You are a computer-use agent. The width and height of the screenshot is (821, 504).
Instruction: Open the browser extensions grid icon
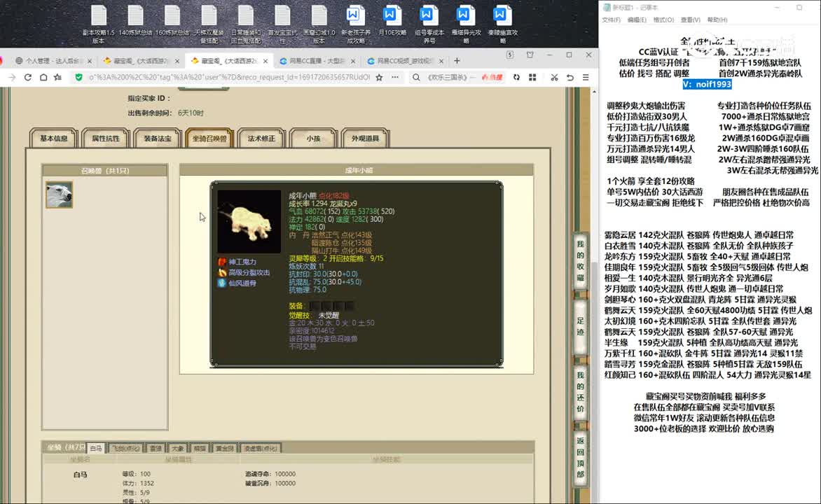coord(532,78)
